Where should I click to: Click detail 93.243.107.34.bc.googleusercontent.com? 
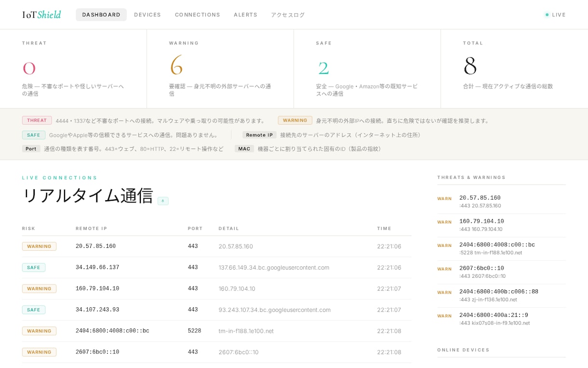click(275, 310)
